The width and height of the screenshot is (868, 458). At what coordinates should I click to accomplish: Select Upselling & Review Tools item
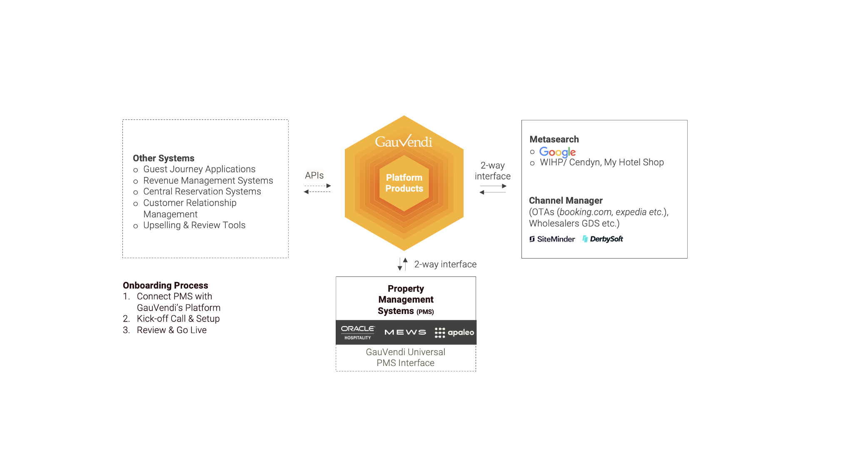tap(194, 225)
